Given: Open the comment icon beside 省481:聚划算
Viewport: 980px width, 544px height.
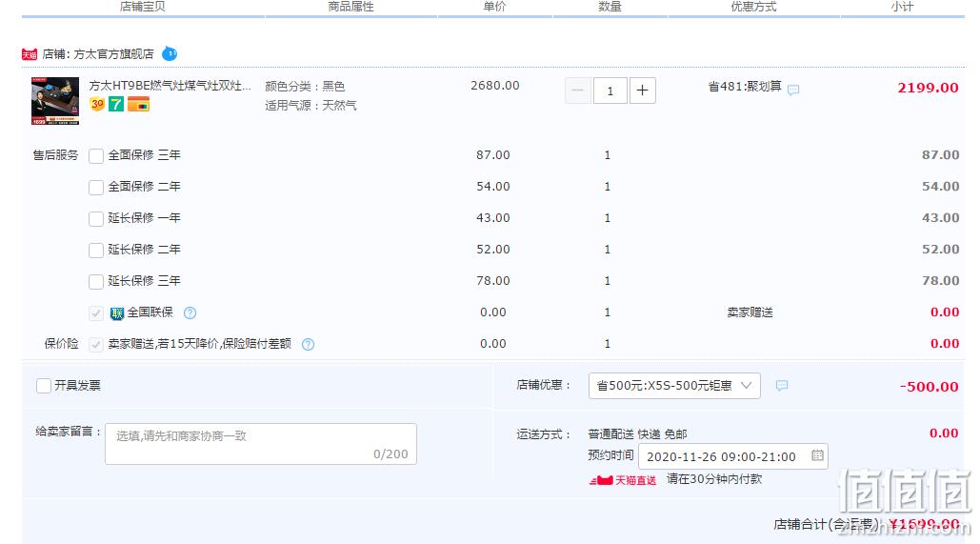Looking at the screenshot, I should pyautogui.click(x=793, y=91).
